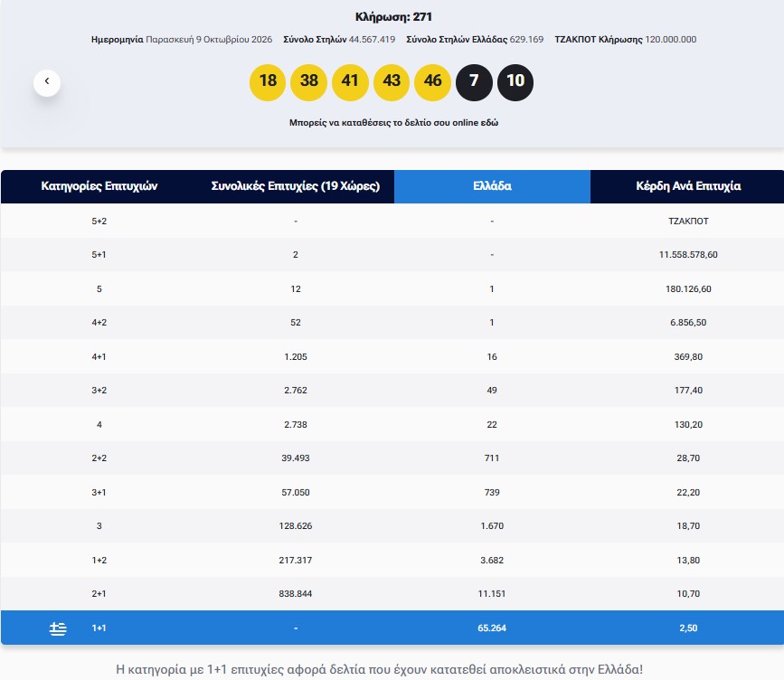Click prize amount 18,70
Screen dimensions: 784x680
click(688, 526)
